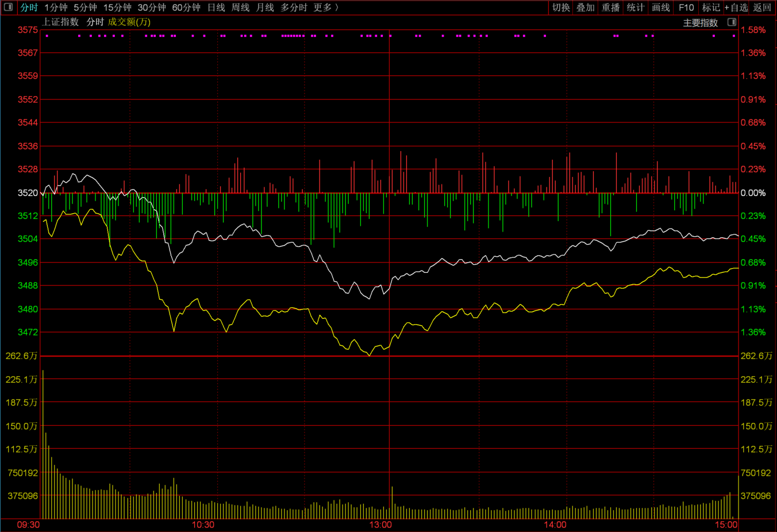777x532 pixels.
Task: Switch to 日线 daily chart
Action: point(216,7)
